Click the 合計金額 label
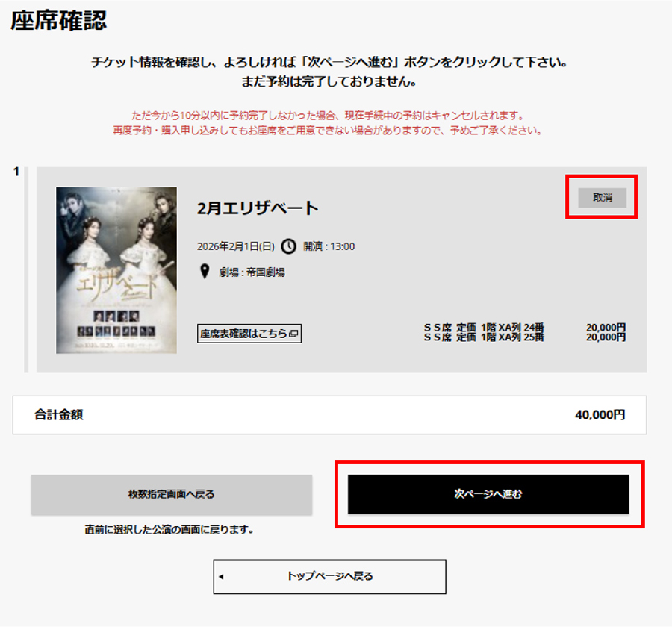The width and height of the screenshot is (672, 627). click(x=59, y=414)
